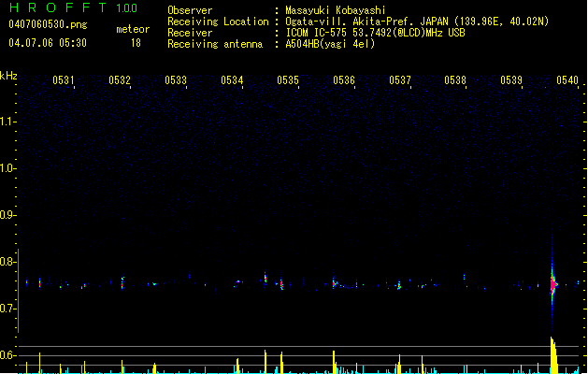
Task: Click the 0.8 kHz axis label
Action: click(7, 262)
